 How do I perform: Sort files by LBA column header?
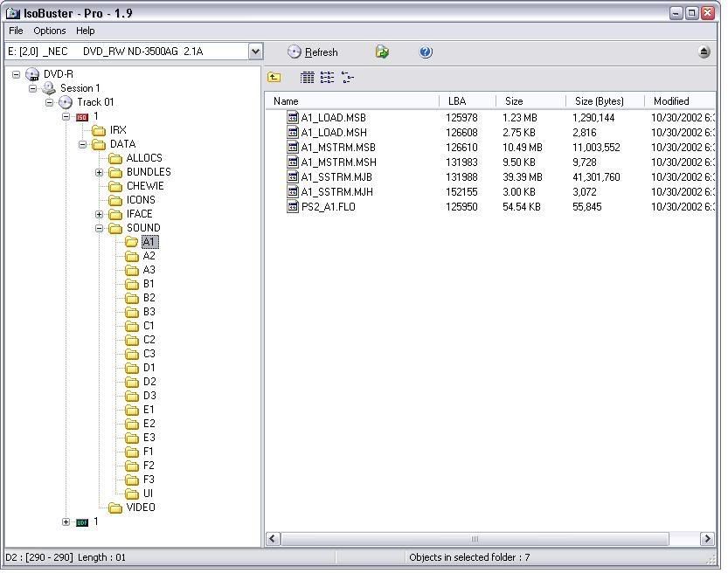(x=468, y=101)
